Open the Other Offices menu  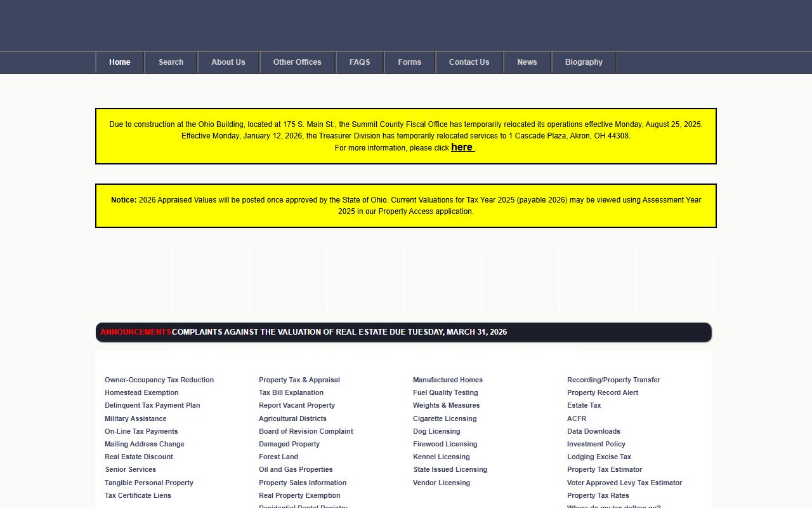(297, 62)
